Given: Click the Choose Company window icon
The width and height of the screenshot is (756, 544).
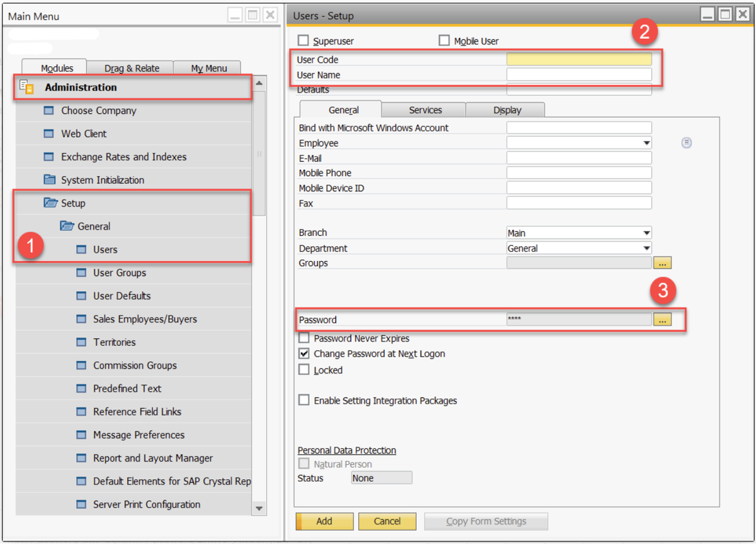Looking at the screenshot, I should pyautogui.click(x=49, y=111).
